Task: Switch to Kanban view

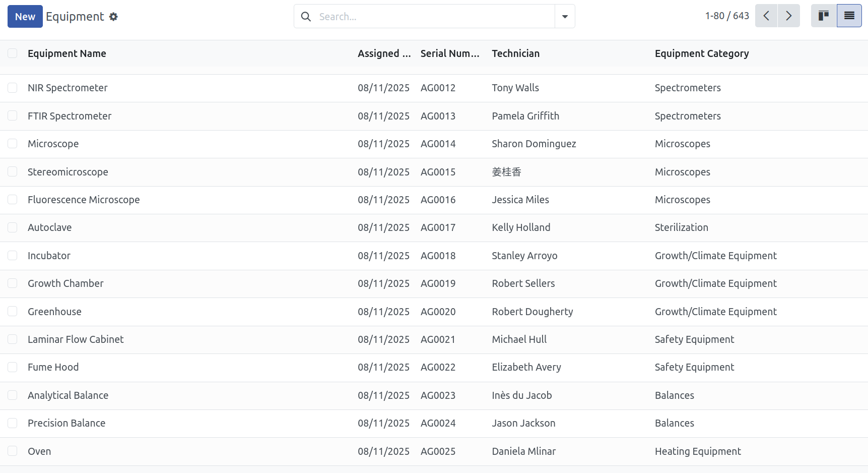Action: [x=824, y=16]
